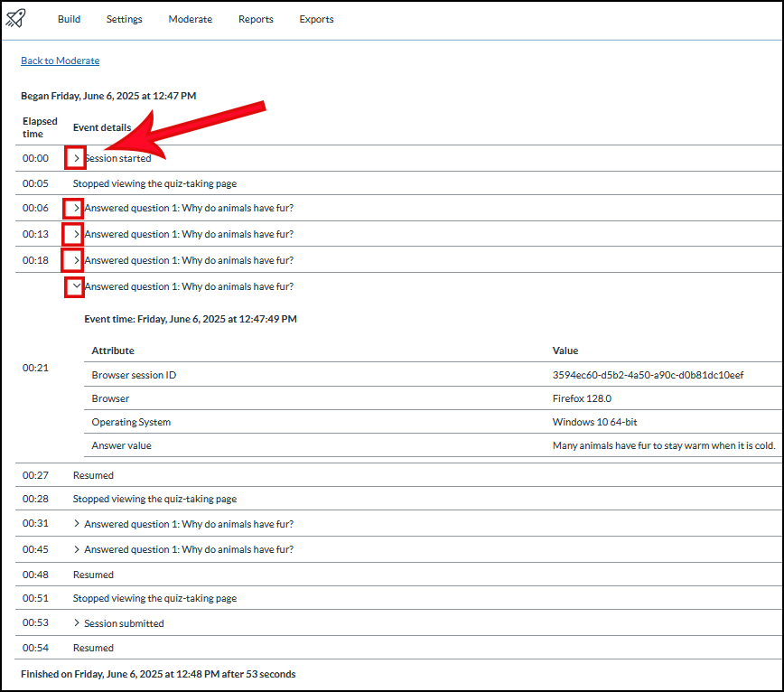Select the Browser session ID value text

(x=648, y=375)
